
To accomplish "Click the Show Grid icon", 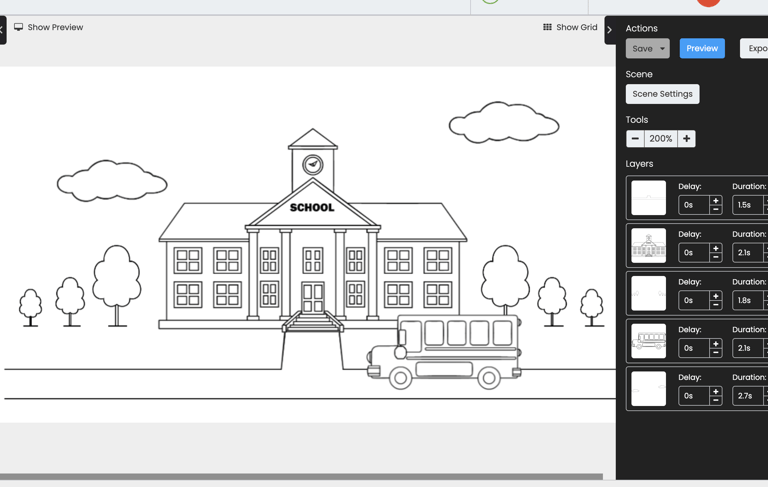I will coord(547,27).
